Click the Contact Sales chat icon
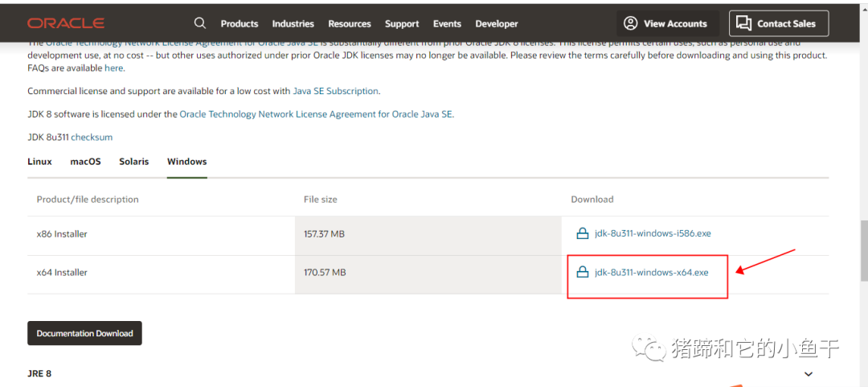The image size is (868, 387). pos(743,23)
